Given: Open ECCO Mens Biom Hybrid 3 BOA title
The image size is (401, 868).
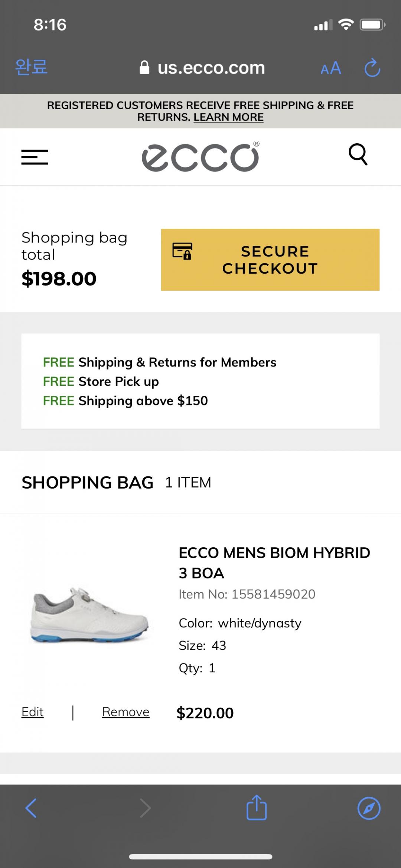Looking at the screenshot, I should [274, 563].
